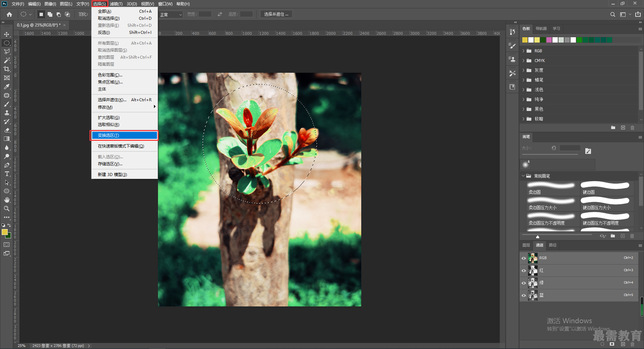644x349 pixels.
Task: Select the Move tool
Action: pyautogui.click(x=7, y=34)
